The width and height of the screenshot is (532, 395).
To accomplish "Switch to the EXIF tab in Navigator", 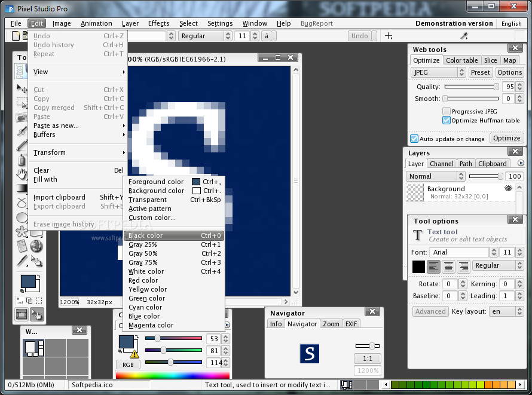I will coord(351,324).
